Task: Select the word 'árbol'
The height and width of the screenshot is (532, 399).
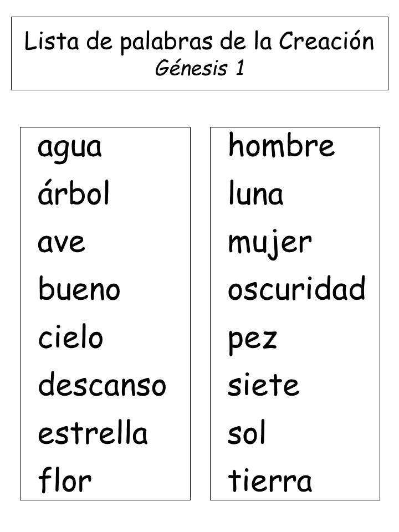Action: coord(74,193)
